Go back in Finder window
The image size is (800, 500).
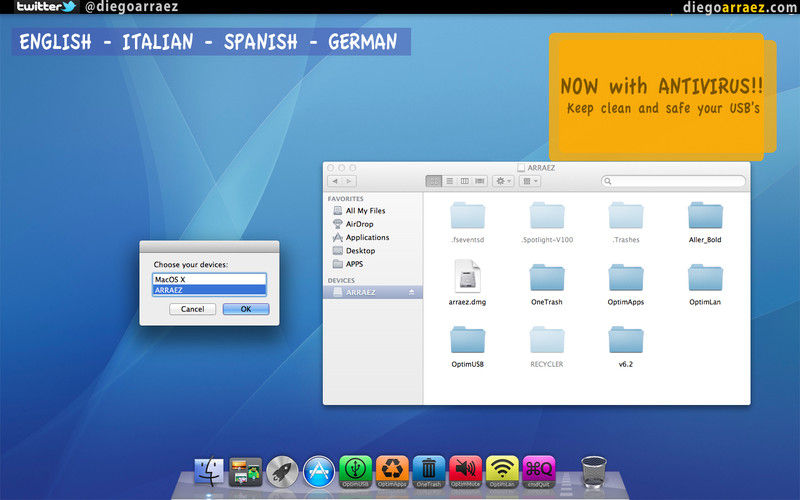pyautogui.click(x=335, y=181)
